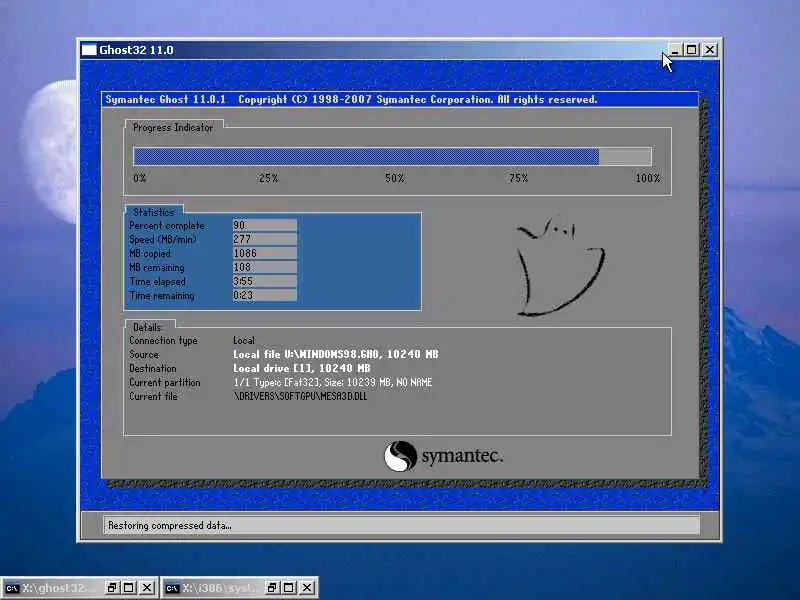Click the Details group label
This screenshot has height=600, width=800.
pyautogui.click(x=147, y=327)
